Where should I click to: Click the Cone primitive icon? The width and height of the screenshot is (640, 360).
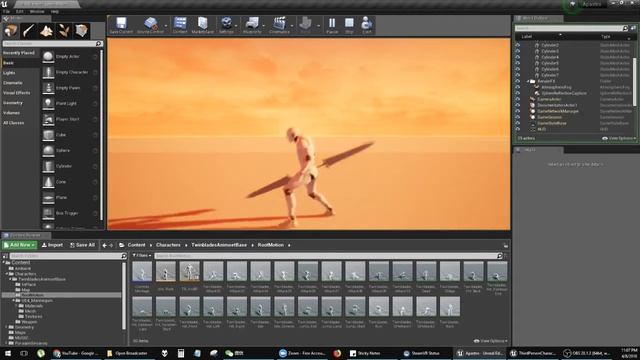click(48, 182)
